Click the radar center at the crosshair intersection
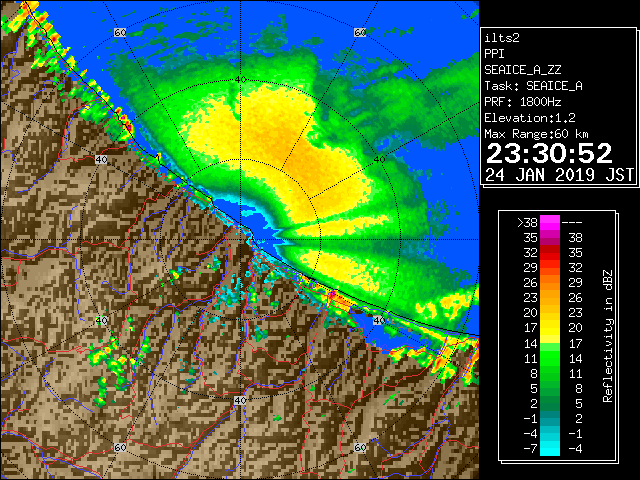The height and width of the screenshot is (480, 640). [240, 240]
